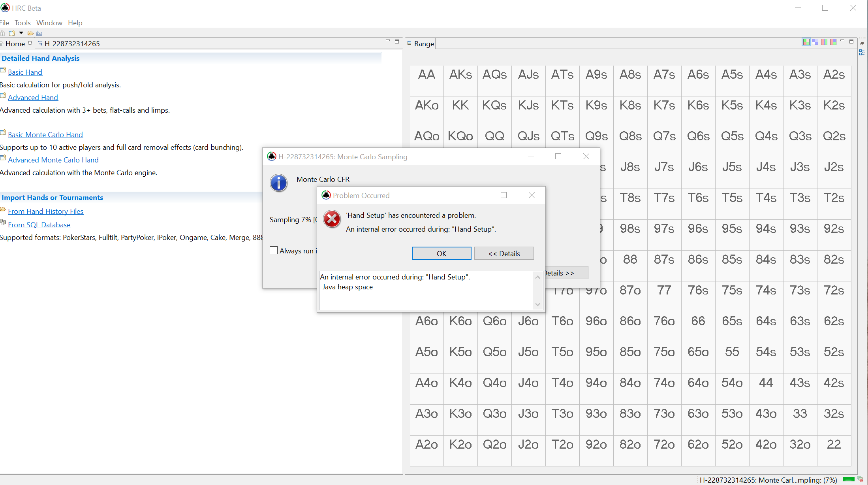The height and width of the screenshot is (485, 868).
Task: Click the green progress indicator in status bar
Action: click(848, 479)
